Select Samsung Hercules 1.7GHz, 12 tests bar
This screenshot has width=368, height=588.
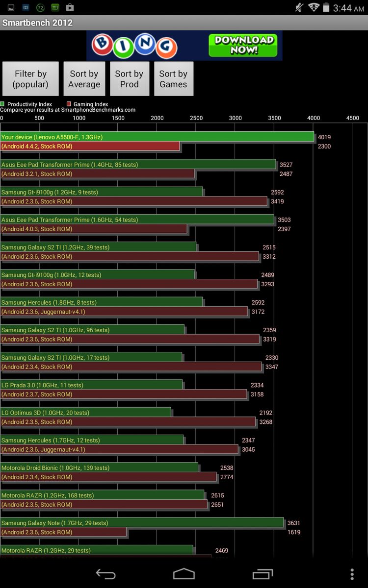click(x=92, y=440)
